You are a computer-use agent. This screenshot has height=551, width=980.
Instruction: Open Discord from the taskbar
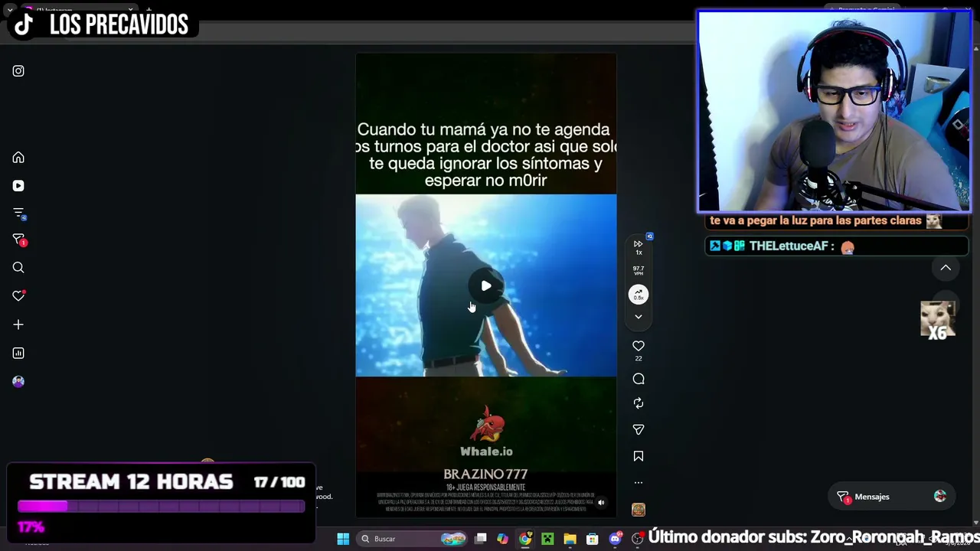tap(615, 539)
